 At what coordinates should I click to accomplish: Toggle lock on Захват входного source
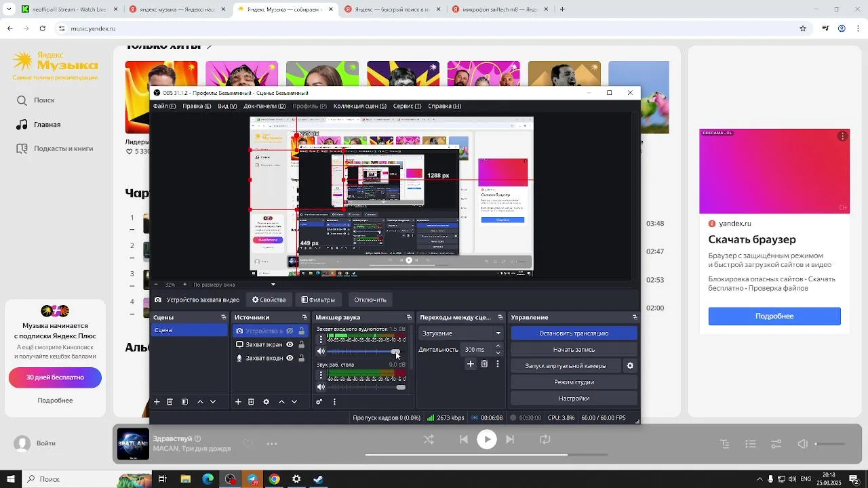pos(302,358)
